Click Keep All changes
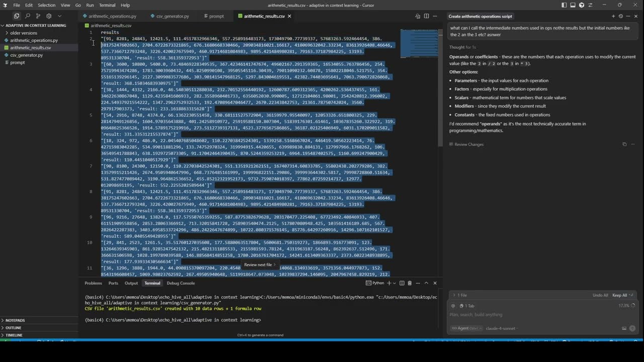Screen dimensions: 644x362 click(623, 295)
